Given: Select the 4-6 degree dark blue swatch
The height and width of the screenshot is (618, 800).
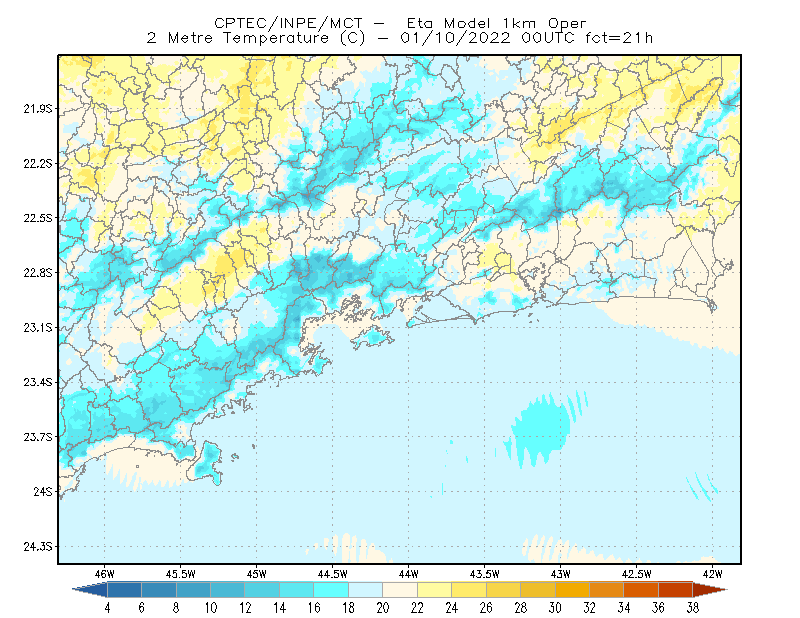Looking at the screenshot, I should (x=124, y=590).
